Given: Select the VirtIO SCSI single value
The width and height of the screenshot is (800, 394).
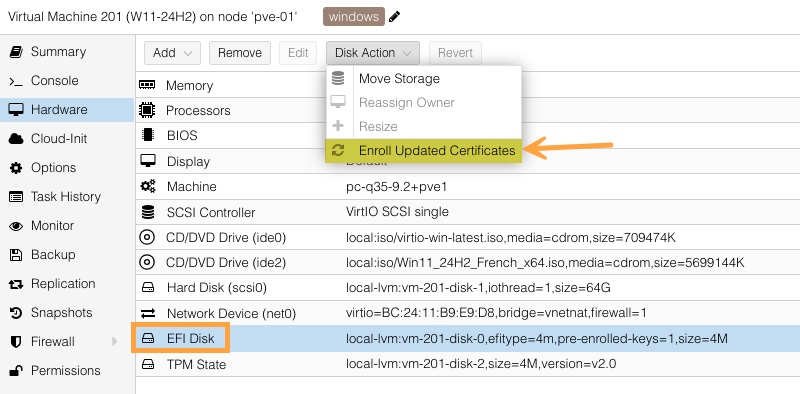Looking at the screenshot, I should 397,211.
